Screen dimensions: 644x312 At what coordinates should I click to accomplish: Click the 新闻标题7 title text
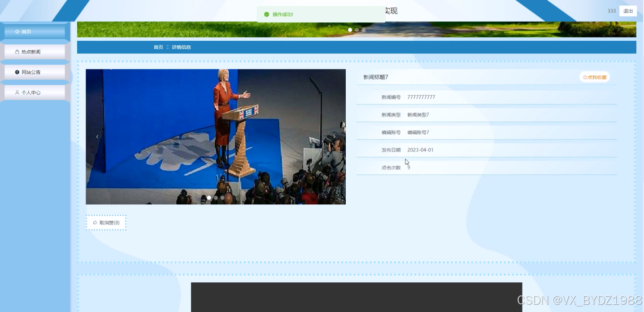click(x=376, y=77)
